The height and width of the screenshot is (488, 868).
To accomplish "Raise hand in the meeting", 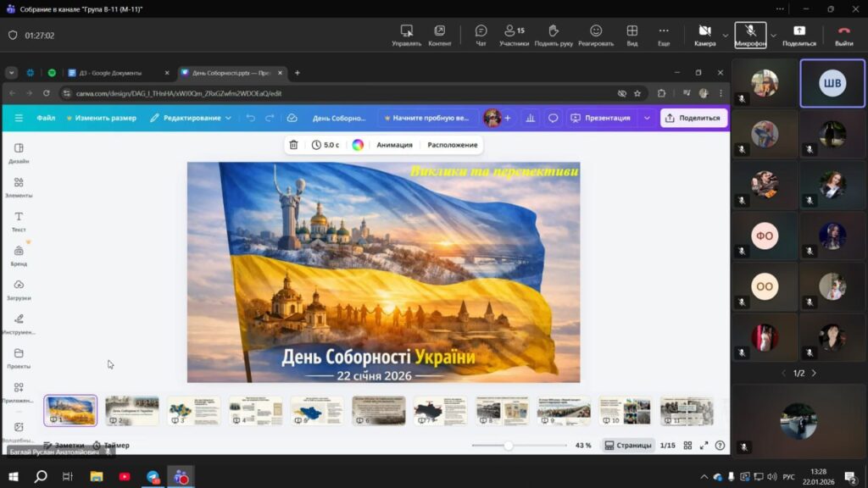I will click(554, 35).
